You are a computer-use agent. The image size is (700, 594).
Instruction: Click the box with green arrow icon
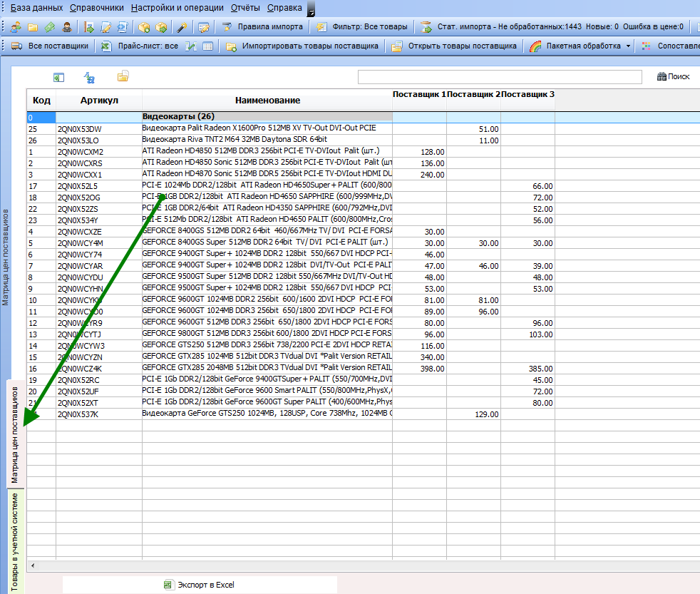(x=161, y=27)
